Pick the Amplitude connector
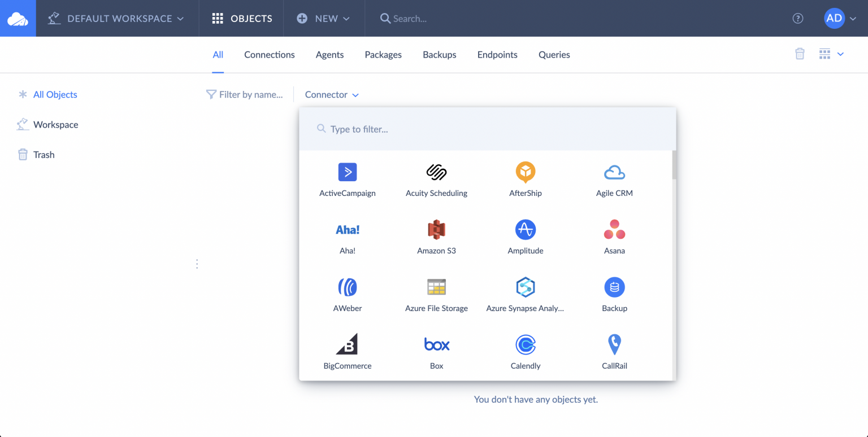The width and height of the screenshot is (868, 437). [525, 237]
